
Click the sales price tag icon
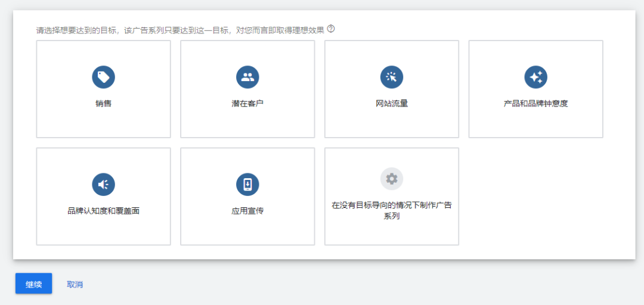[x=104, y=77]
